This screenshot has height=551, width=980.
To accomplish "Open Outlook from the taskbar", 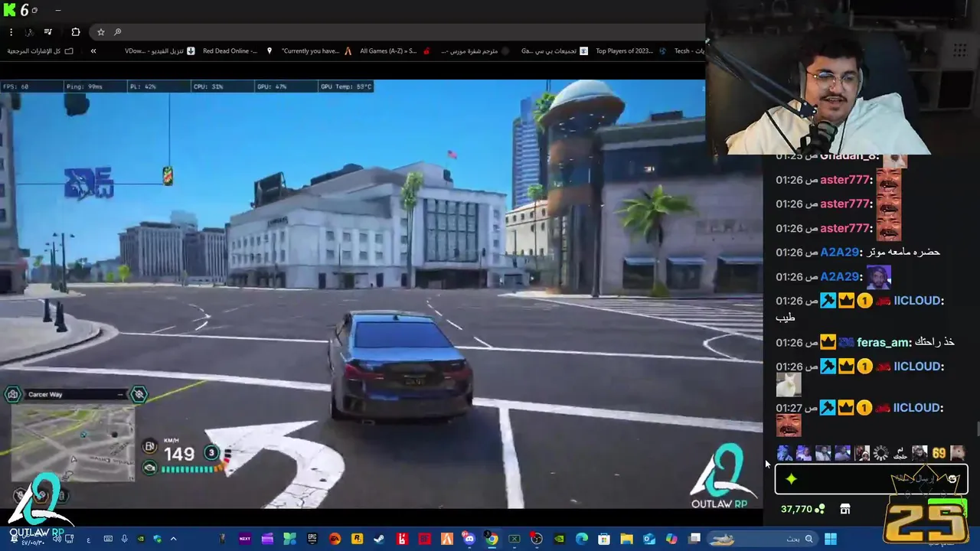I will pos(649,539).
